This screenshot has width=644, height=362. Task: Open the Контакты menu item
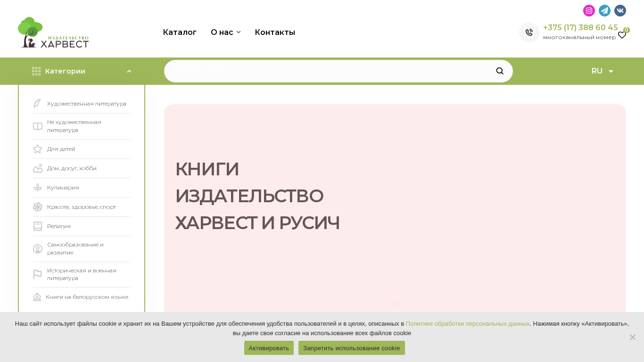pyautogui.click(x=275, y=32)
